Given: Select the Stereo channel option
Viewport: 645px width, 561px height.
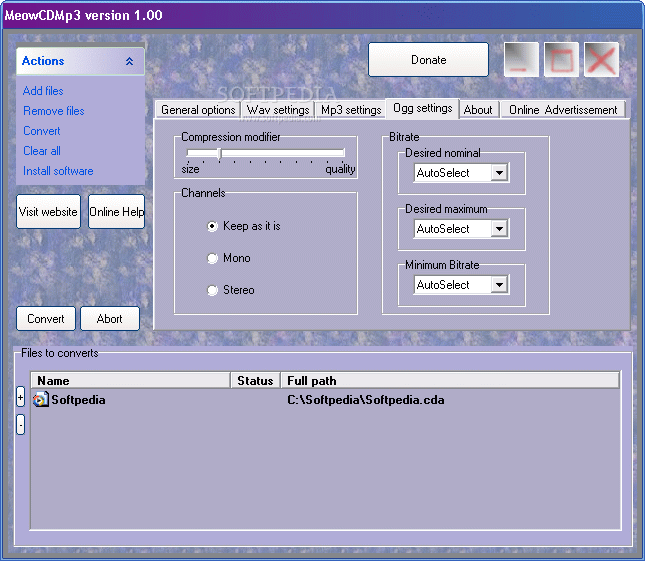Looking at the screenshot, I should [212, 290].
